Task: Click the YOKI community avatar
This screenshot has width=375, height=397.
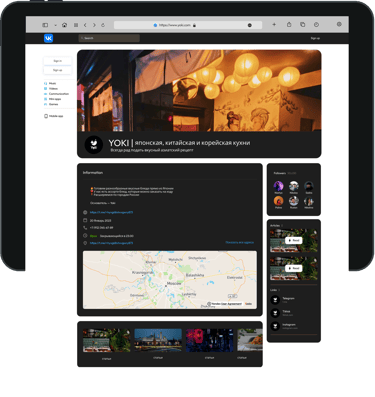Action: point(94,145)
